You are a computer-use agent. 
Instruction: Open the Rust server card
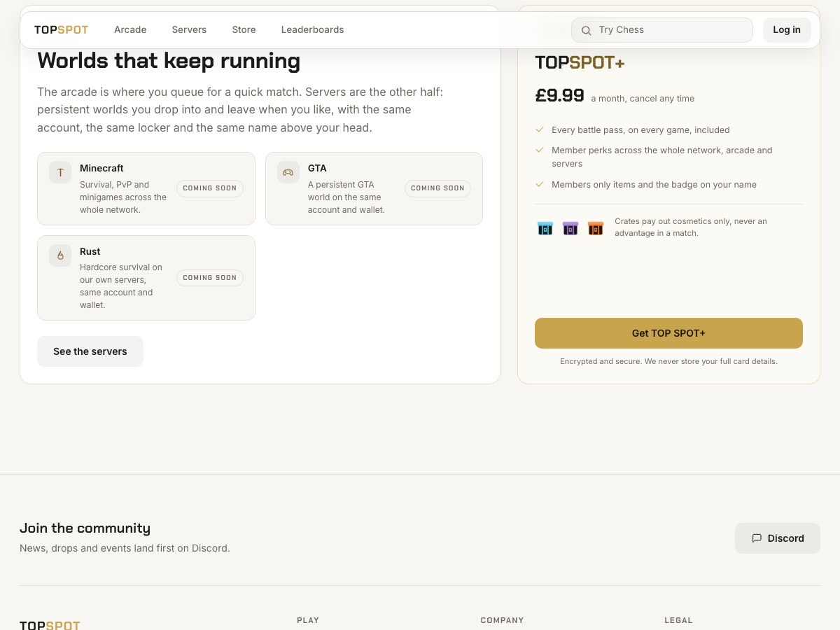coord(146,278)
